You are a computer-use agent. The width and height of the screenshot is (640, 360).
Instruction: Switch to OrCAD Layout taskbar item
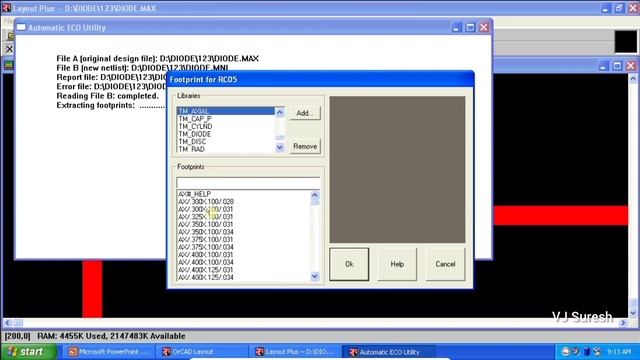pyautogui.click(x=202, y=351)
